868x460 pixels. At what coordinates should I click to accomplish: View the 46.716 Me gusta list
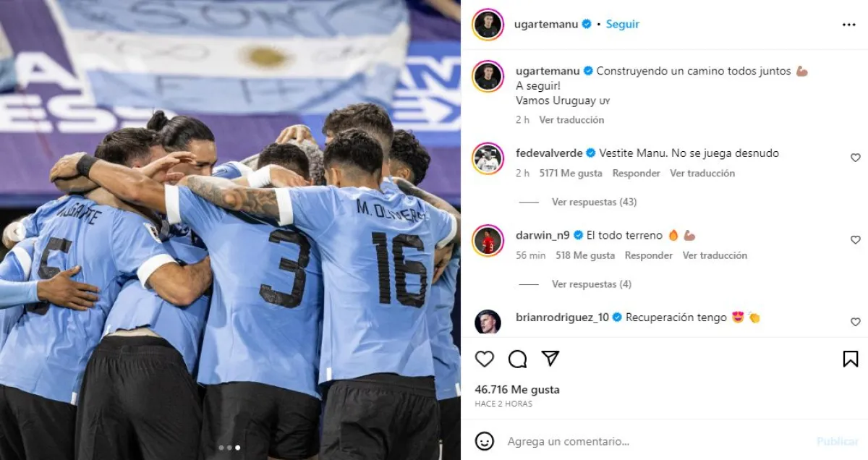click(516, 390)
